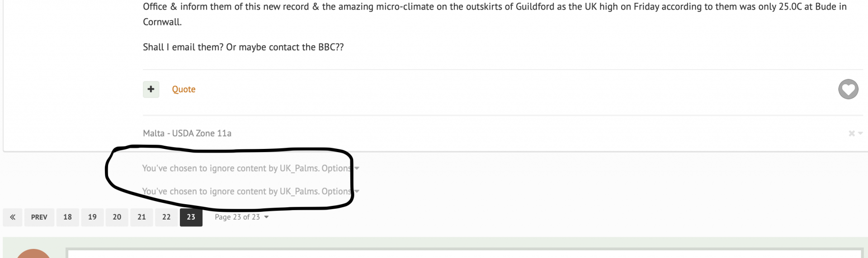Go to the PREV page

pos(39,217)
